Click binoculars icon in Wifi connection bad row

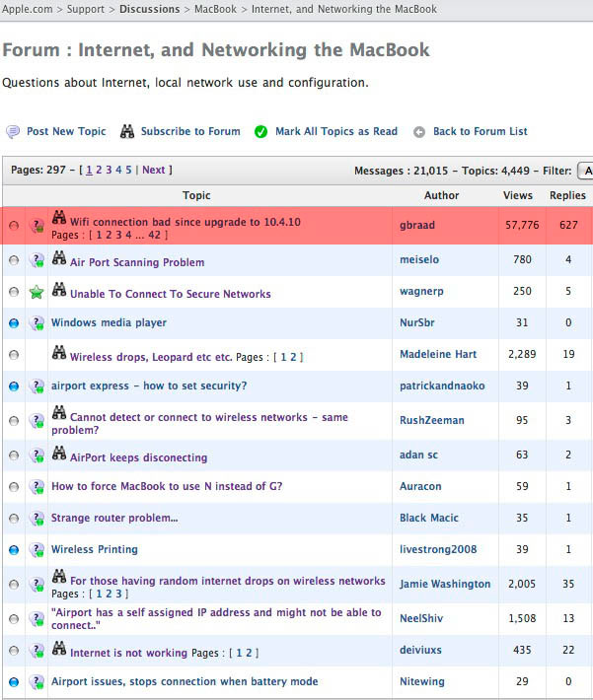[x=59, y=218]
